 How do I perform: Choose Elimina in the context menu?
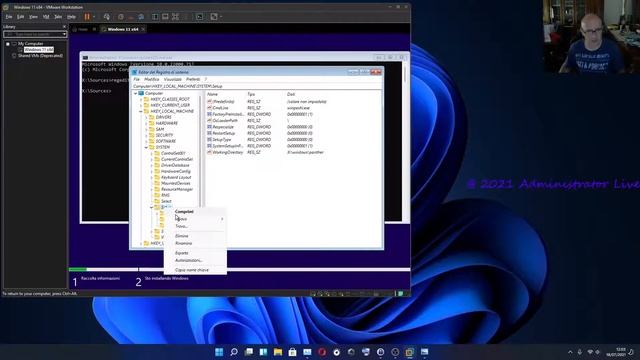coord(195,236)
